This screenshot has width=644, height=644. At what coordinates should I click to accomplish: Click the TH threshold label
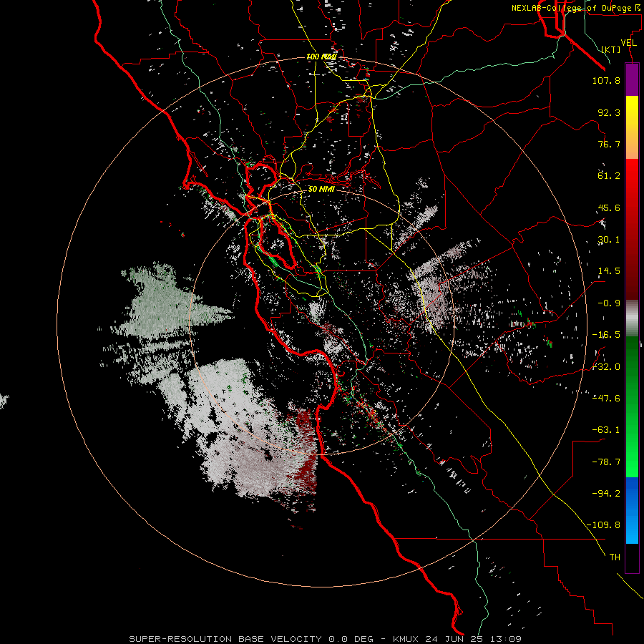tap(615, 557)
